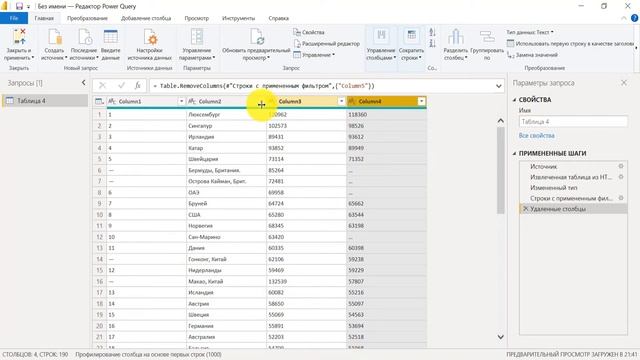Delete the Удаленные столбцы step via X
This screenshot has height=360, width=640.
tap(525, 209)
